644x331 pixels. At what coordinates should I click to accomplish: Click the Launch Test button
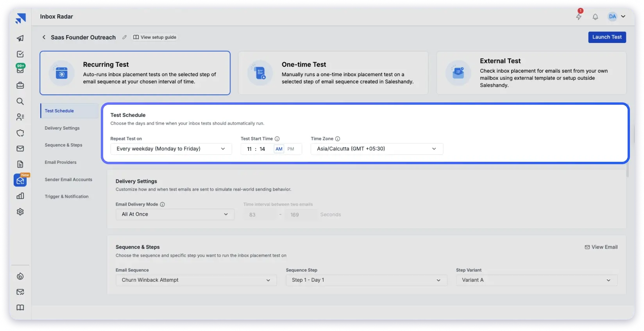coord(607,37)
